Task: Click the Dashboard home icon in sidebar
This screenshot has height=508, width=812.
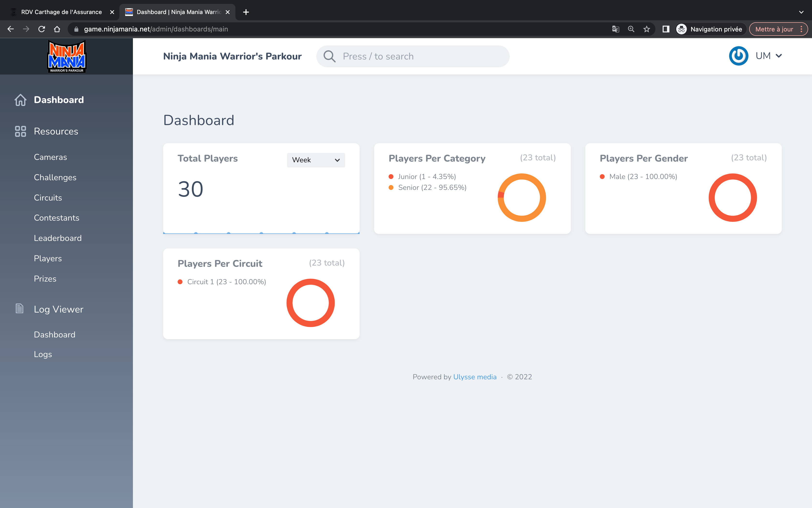Action: 21,100
